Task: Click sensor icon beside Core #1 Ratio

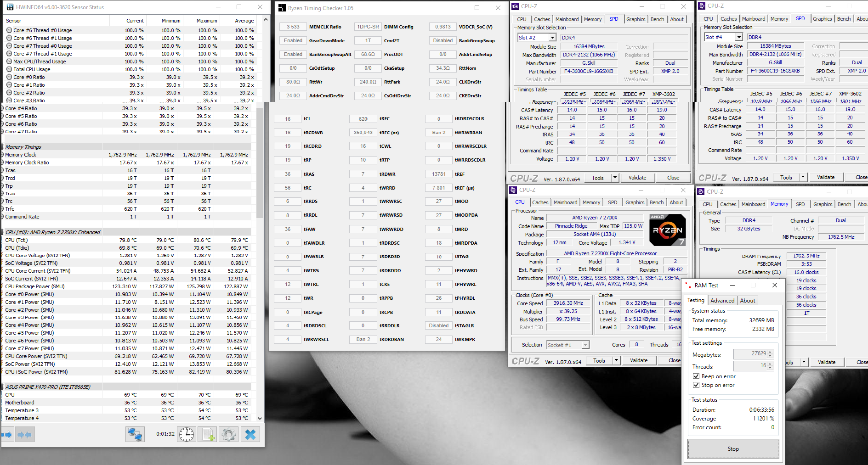Action: 9,85
